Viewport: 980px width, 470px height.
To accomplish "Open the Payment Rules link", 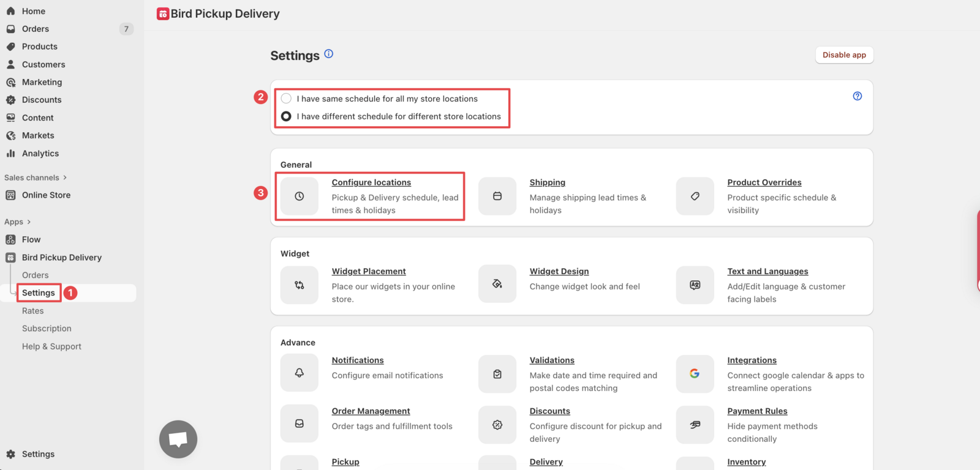I will [x=758, y=411].
